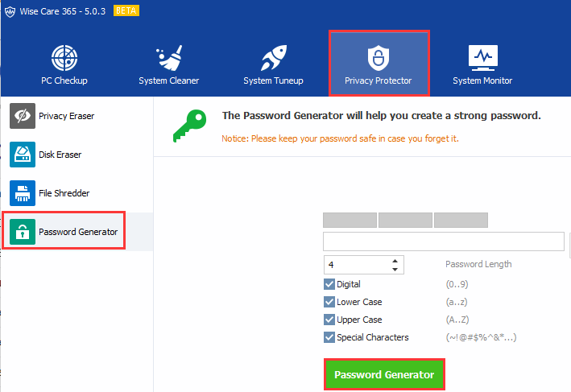Screen dimensions: 571x392
Task: Click the first password strength bar
Action: 350,221
